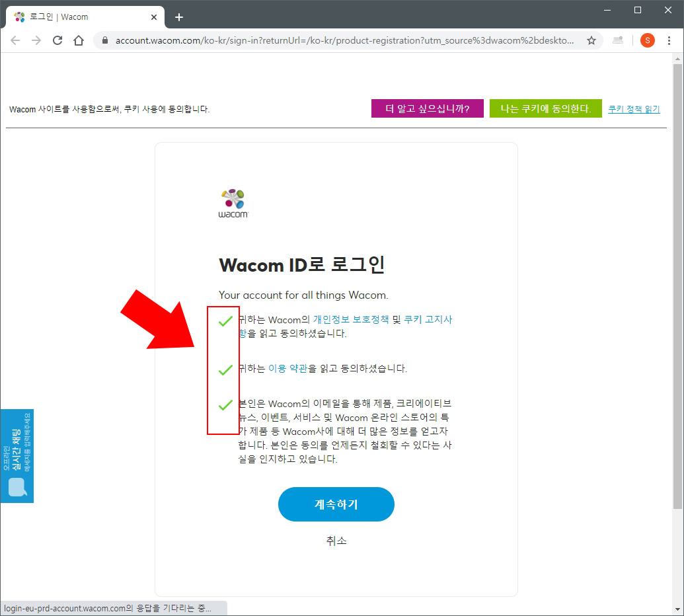Toggle terms of use agreement checkmark
Image resolution: width=684 pixels, height=616 pixels.
(x=225, y=370)
